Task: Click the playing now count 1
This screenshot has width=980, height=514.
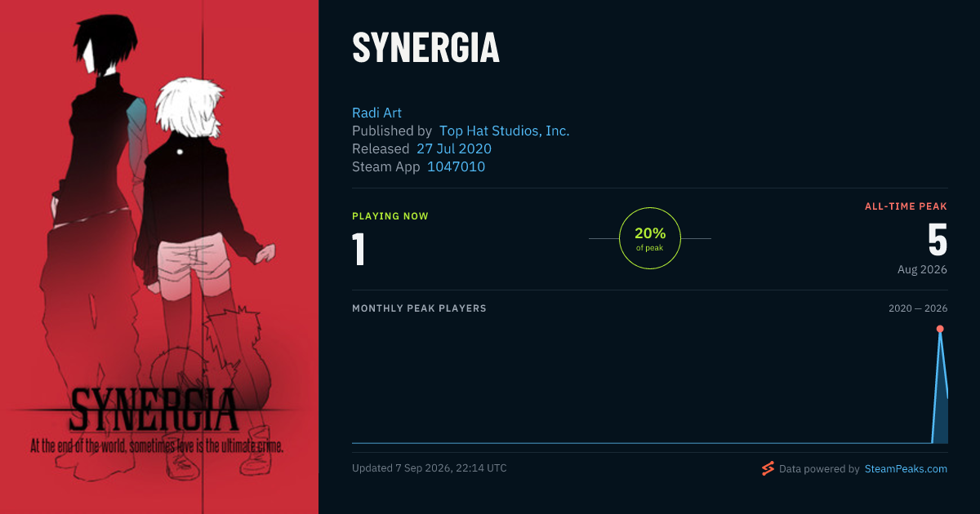Action: point(359,249)
